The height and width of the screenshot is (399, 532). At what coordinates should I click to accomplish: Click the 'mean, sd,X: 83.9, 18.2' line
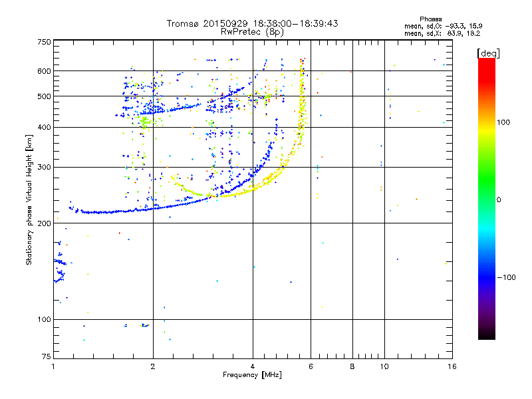click(442, 33)
